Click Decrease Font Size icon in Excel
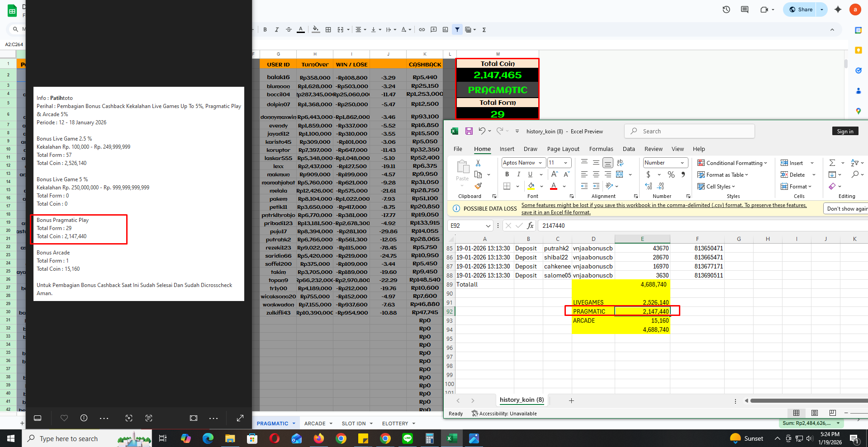868x447 pixels. point(566,174)
